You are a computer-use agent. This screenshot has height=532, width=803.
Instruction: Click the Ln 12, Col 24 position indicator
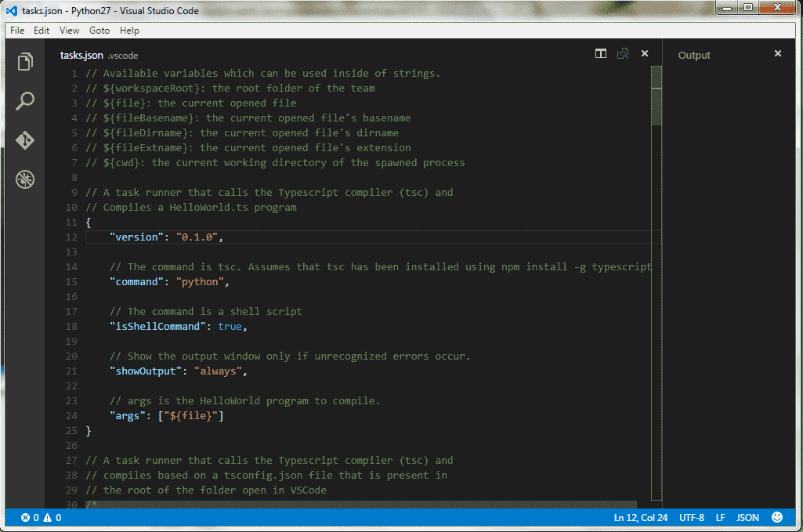[641, 518]
